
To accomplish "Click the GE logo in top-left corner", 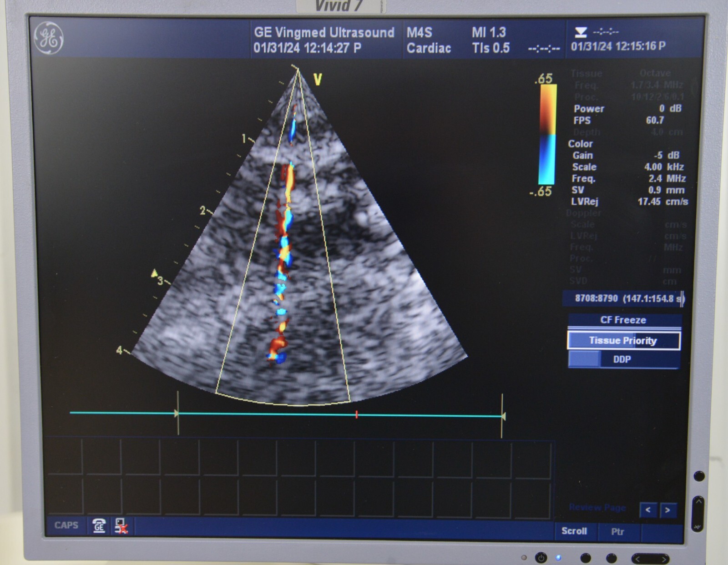I will [49, 38].
